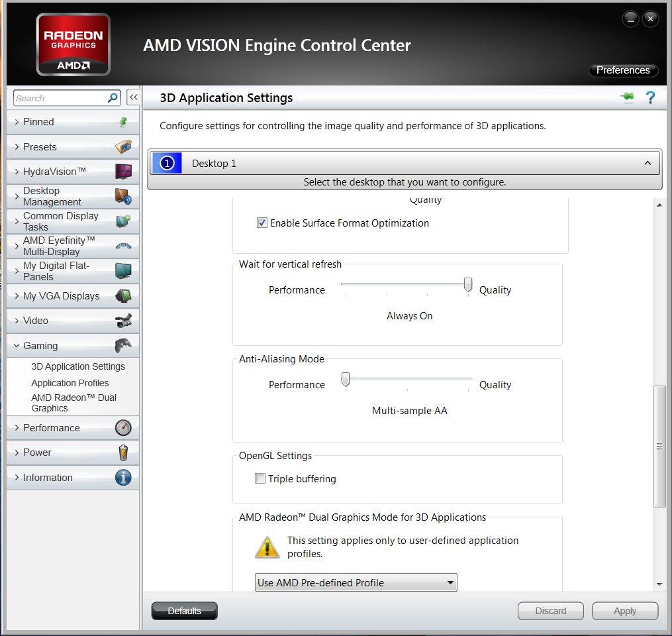This screenshot has width=672, height=636.
Task: Click the HydraVision grid icon
Action: click(123, 172)
